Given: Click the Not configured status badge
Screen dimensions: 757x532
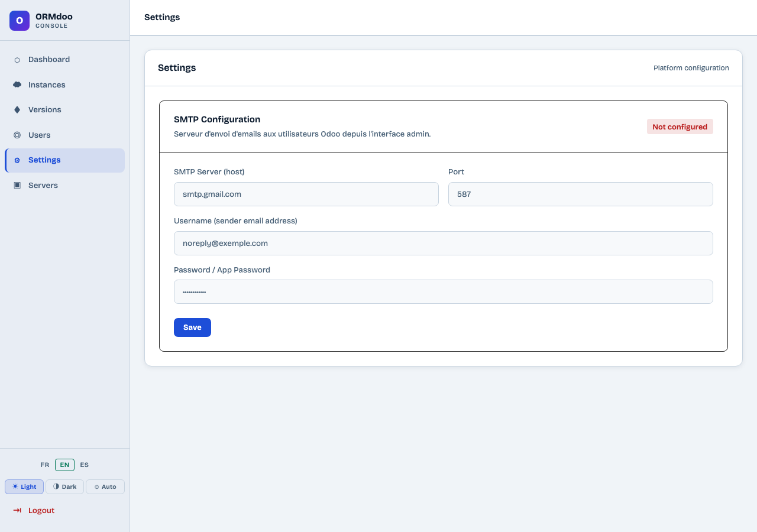Looking at the screenshot, I should (680, 126).
